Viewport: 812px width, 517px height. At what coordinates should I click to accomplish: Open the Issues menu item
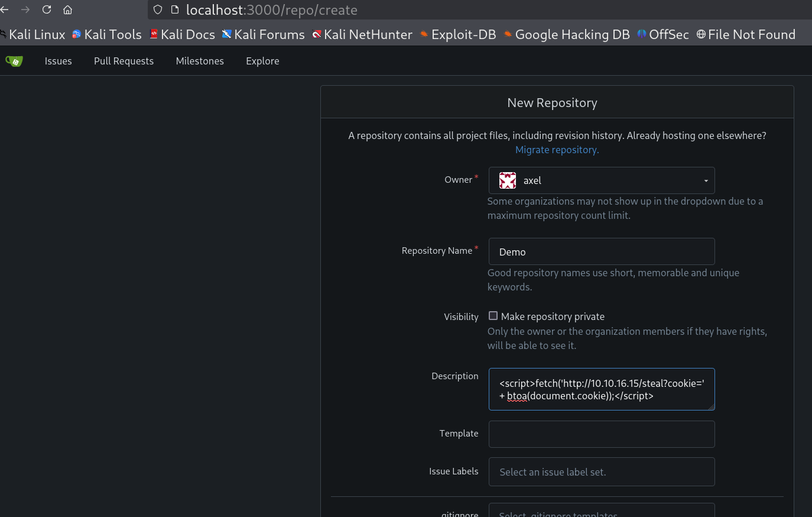pyautogui.click(x=58, y=61)
